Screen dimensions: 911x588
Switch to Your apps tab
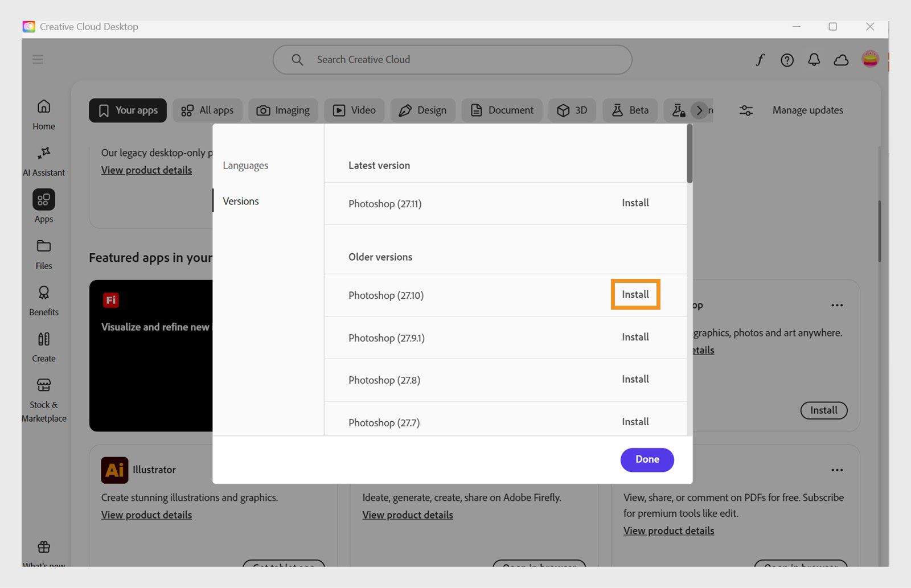click(128, 110)
